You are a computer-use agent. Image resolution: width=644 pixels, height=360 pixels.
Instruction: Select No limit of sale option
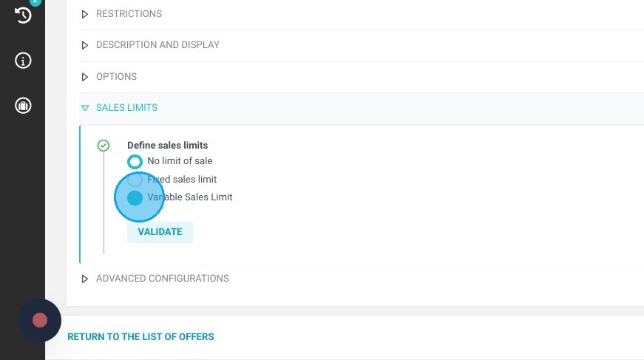[135, 161]
